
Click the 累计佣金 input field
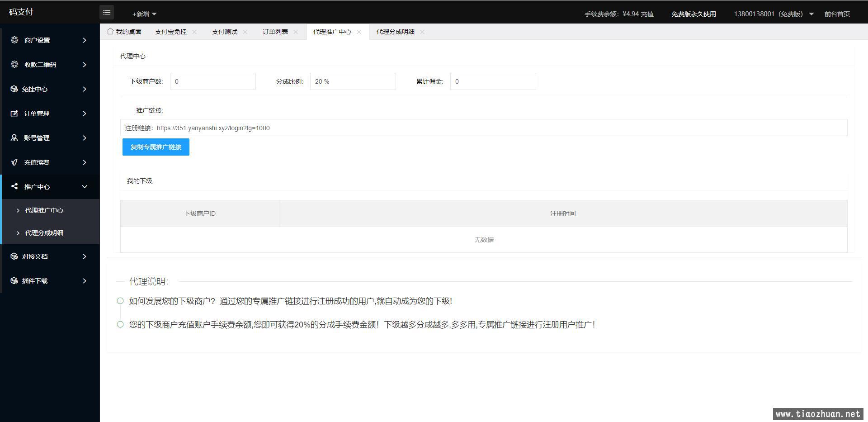493,81
